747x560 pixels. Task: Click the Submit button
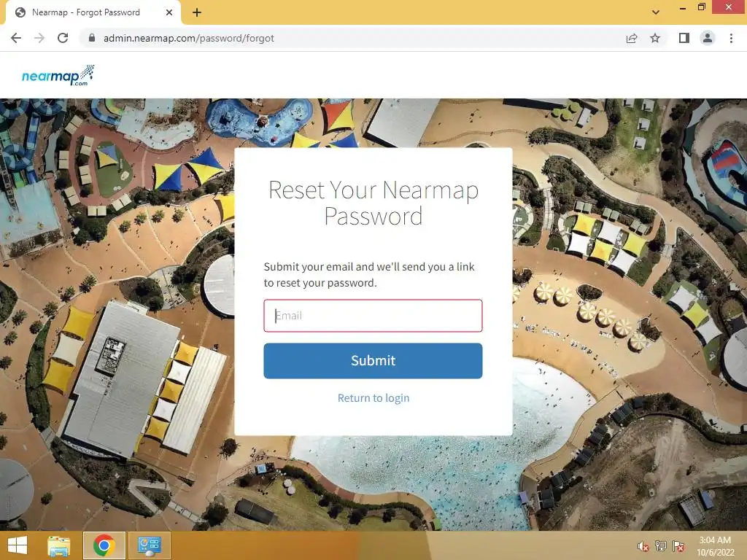[x=373, y=360]
